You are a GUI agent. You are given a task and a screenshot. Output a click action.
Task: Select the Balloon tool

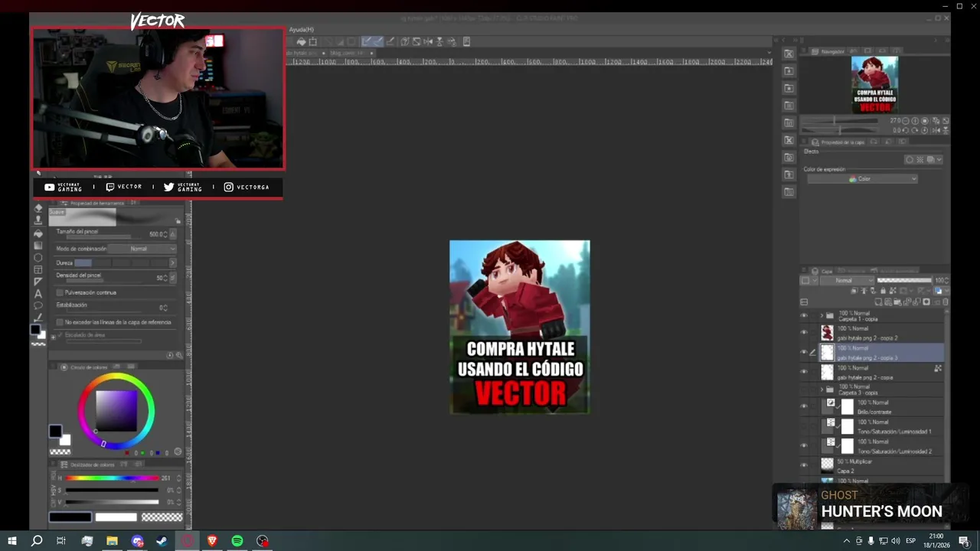point(38,305)
